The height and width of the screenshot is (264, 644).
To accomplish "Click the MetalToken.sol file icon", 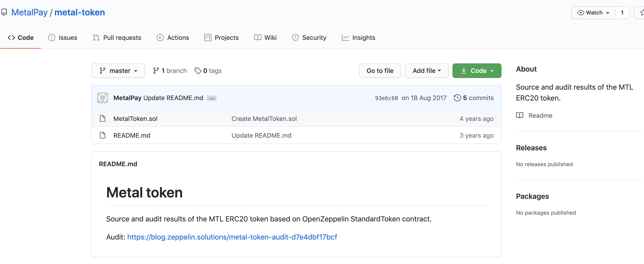I will pos(103,118).
